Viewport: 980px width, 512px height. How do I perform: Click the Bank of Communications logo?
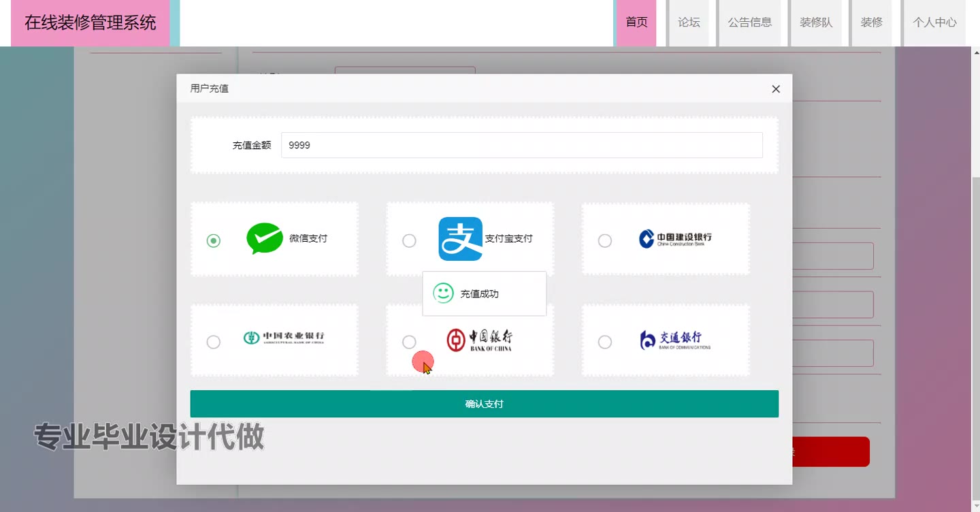pos(675,340)
